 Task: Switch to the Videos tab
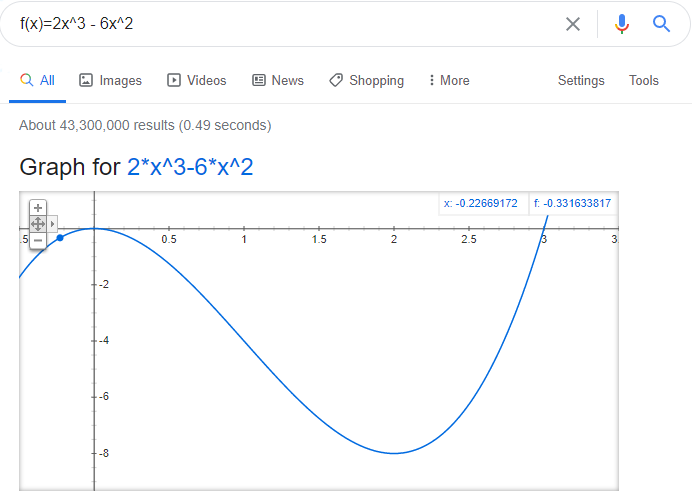pyautogui.click(x=196, y=80)
